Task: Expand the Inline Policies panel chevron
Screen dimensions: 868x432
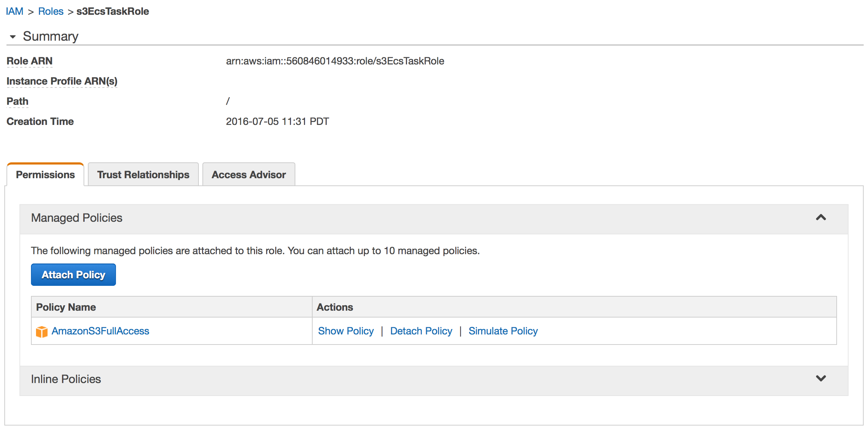Action: pos(821,378)
